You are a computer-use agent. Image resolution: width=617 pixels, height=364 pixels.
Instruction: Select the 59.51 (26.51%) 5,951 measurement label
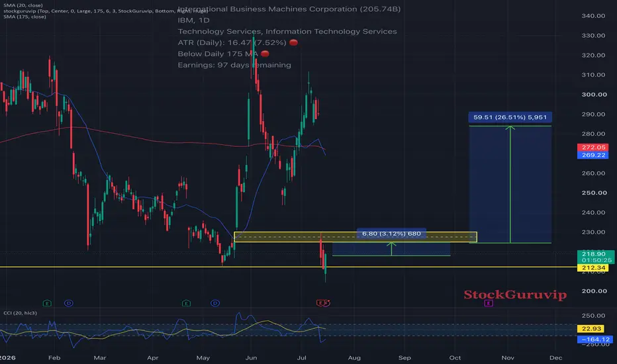pyautogui.click(x=510, y=117)
